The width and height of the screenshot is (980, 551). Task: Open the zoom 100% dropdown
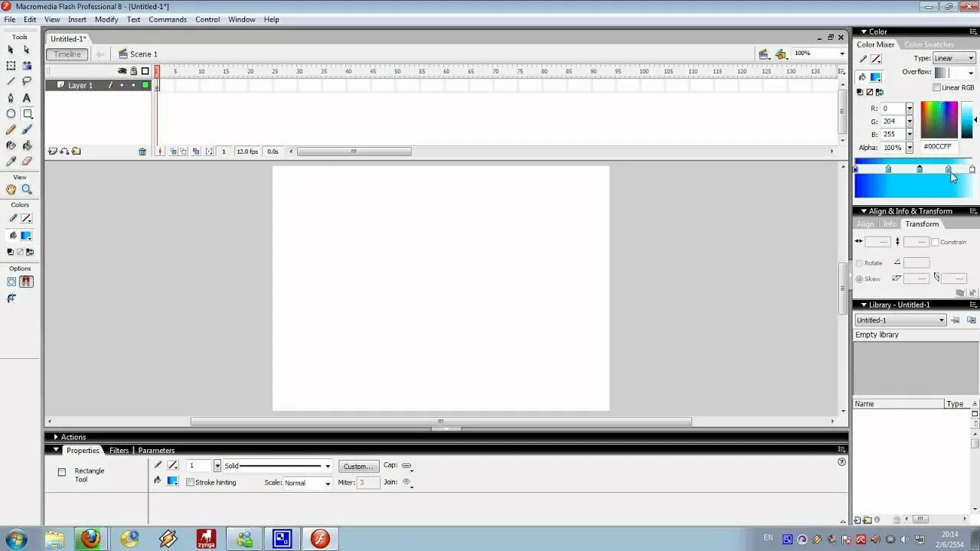(819, 54)
